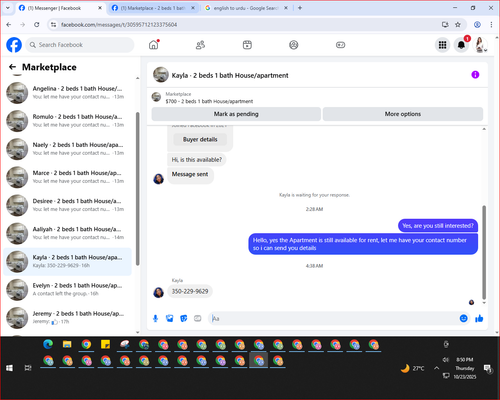Click the phone number message 350-229-9629
Image resolution: width=500 pixels, height=400 pixels.
(190, 291)
